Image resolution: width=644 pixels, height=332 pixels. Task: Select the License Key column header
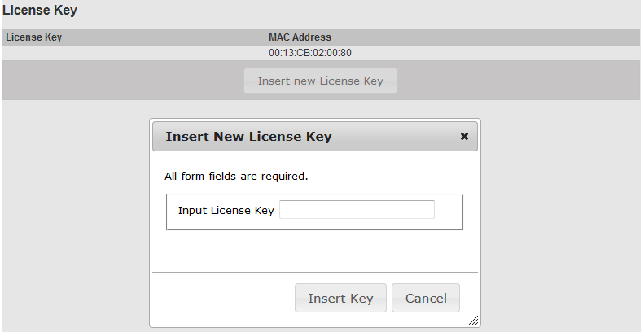[34, 37]
